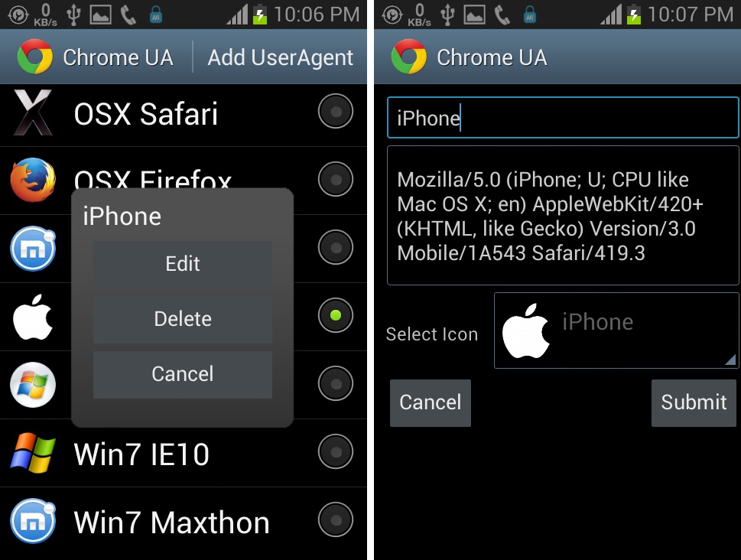This screenshot has height=560, width=741.
Task: Dismiss popup with Cancel option
Action: pos(183,374)
